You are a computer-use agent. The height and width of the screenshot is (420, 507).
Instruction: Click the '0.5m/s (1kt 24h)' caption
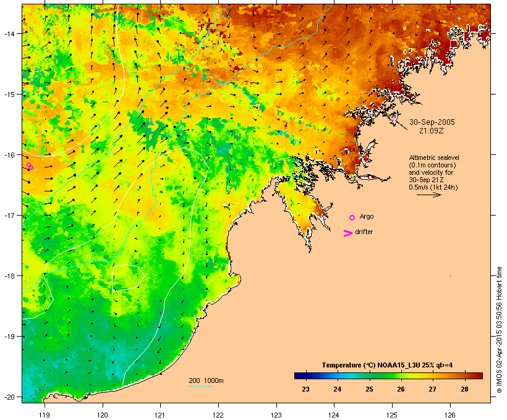tap(433, 187)
